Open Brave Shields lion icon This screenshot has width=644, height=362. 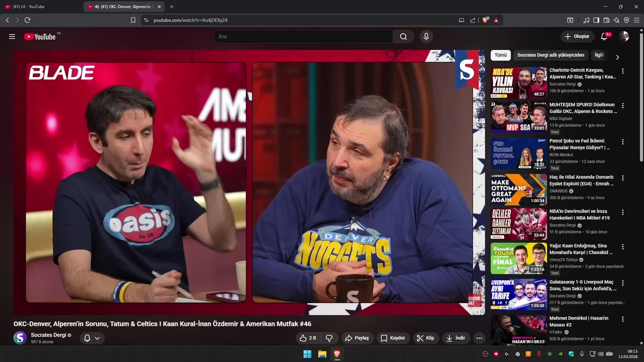coord(486,20)
